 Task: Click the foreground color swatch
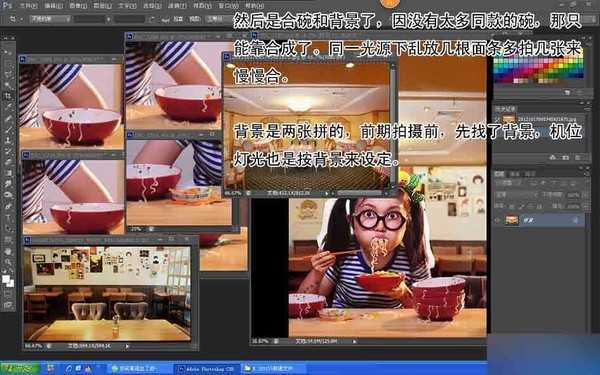pyautogui.click(x=6, y=278)
